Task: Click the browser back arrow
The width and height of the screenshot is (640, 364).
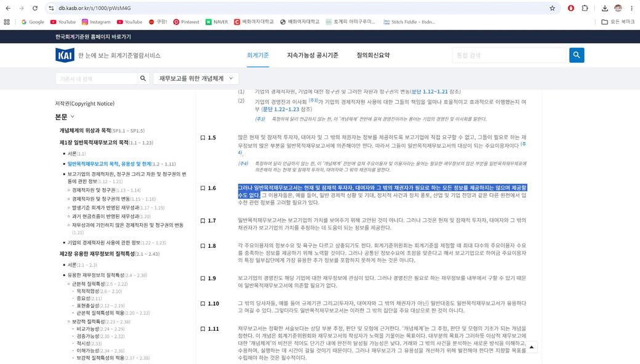Action: 8,8
